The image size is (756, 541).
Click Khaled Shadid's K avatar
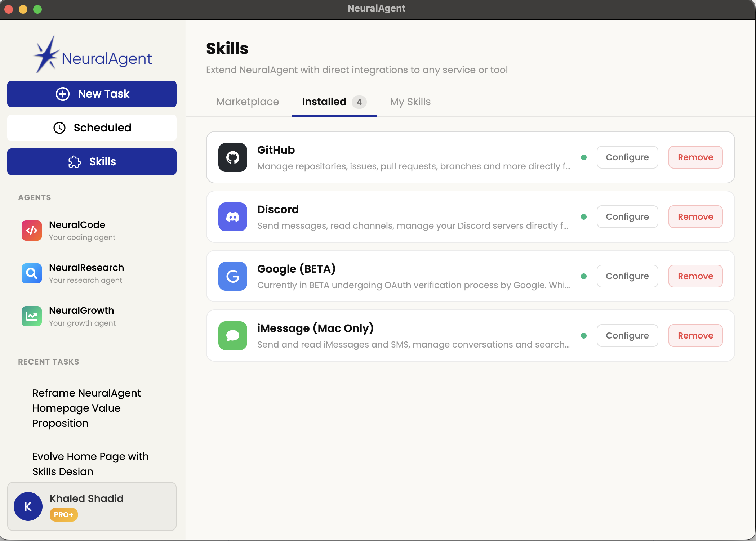tap(28, 506)
